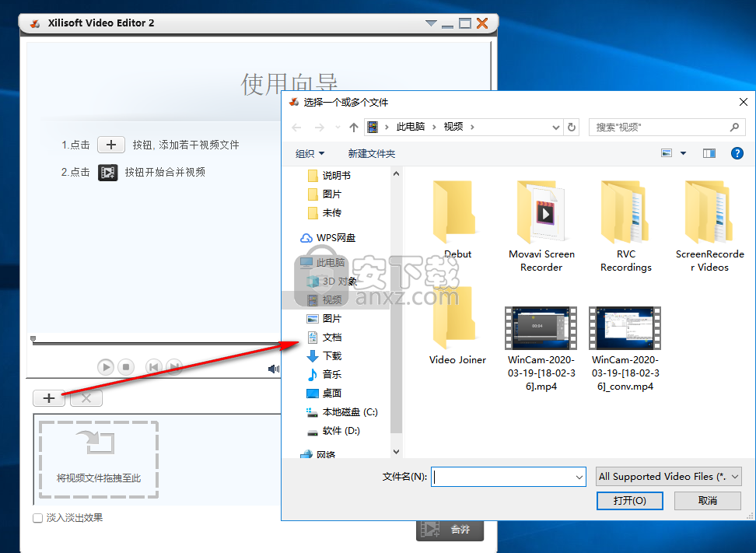Open the Xilisoft title bar dropdown menu arrow
The width and height of the screenshot is (756, 553).
click(431, 23)
